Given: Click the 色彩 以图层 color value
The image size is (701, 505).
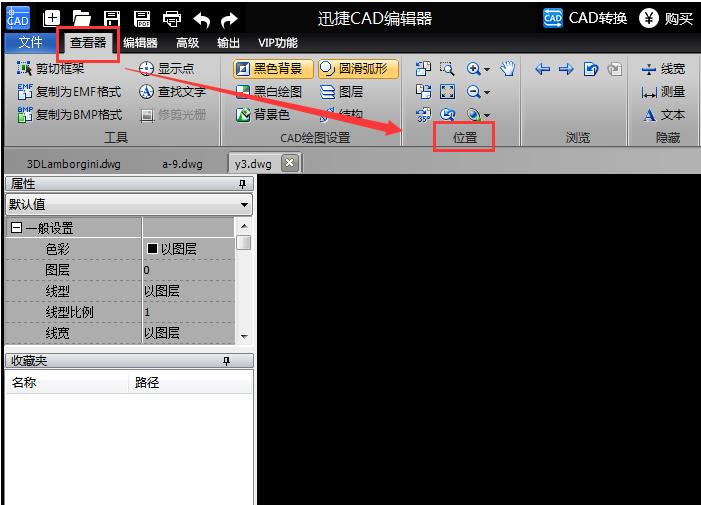Looking at the screenshot, I should (x=189, y=249).
